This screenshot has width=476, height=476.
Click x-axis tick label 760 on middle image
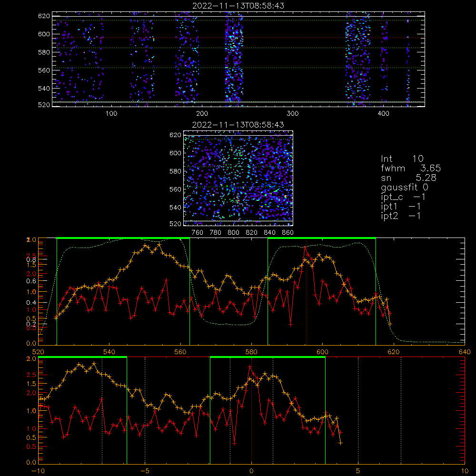point(198,233)
